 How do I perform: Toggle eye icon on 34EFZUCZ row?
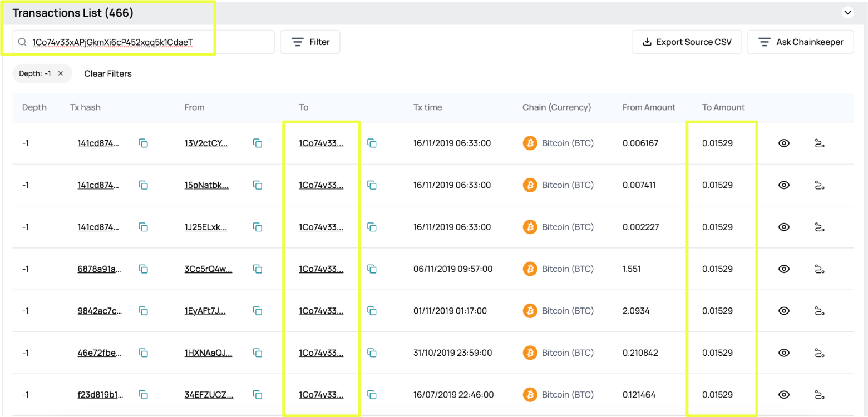[x=784, y=395]
